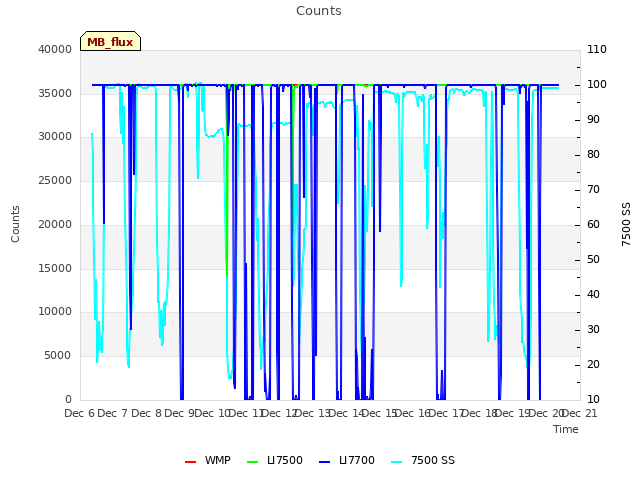
Task: Click the MB_flux label box
Action: pyautogui.click(x=110, y=41)
